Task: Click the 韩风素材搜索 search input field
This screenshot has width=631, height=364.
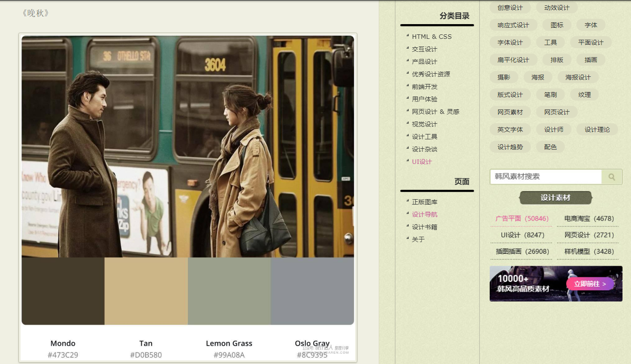Action: coord(546,177)
